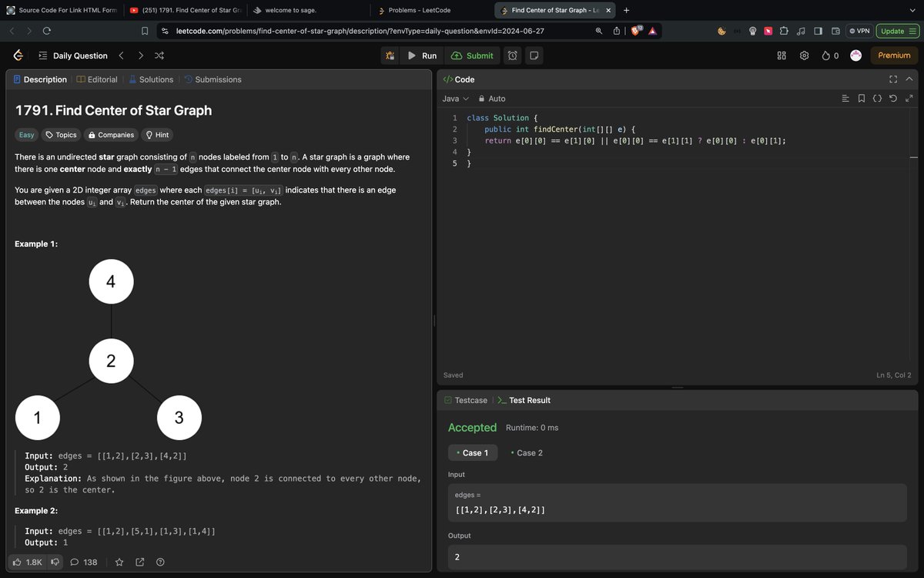Screen dimensions: 924x578
Task: Switch to the welcome to sage browser tab
Action: click(308, 10)
